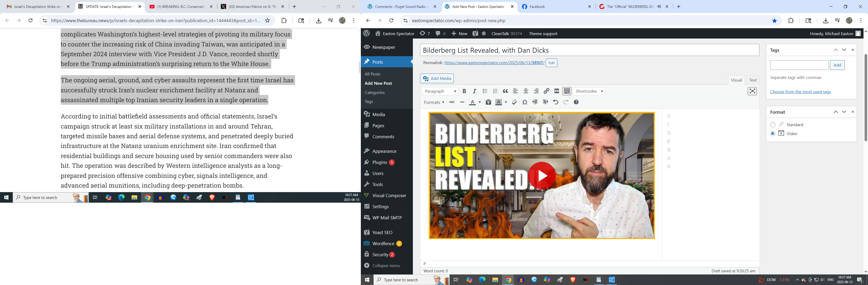Viewport: 868px width, 285px height.
Task: Insert Read More tag icon
Action: click(x=557, y=91)
